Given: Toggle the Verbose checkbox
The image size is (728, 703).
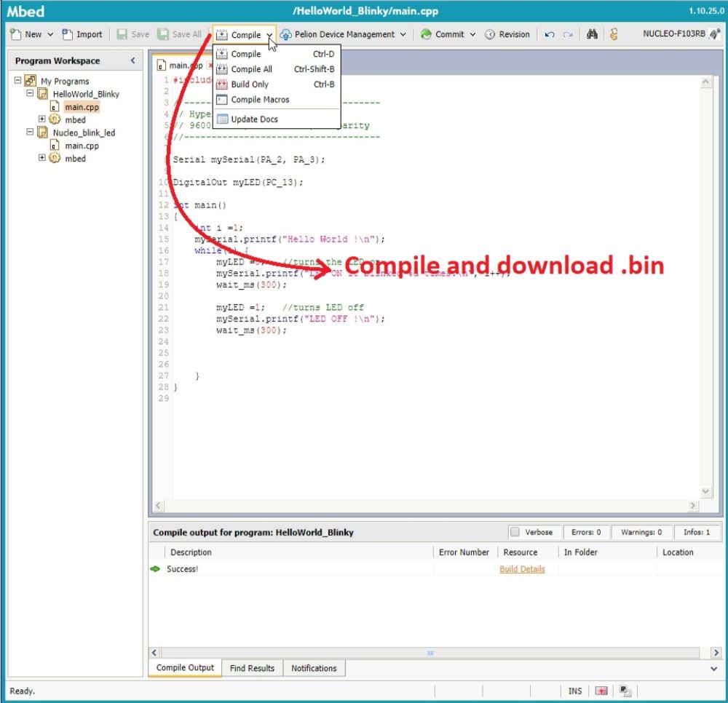Looking at the screenshot, I should [515, 532].
